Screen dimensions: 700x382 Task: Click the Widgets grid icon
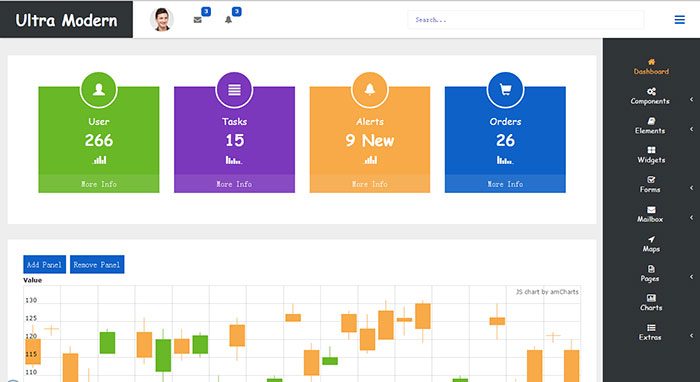click(x=651, y=150)
